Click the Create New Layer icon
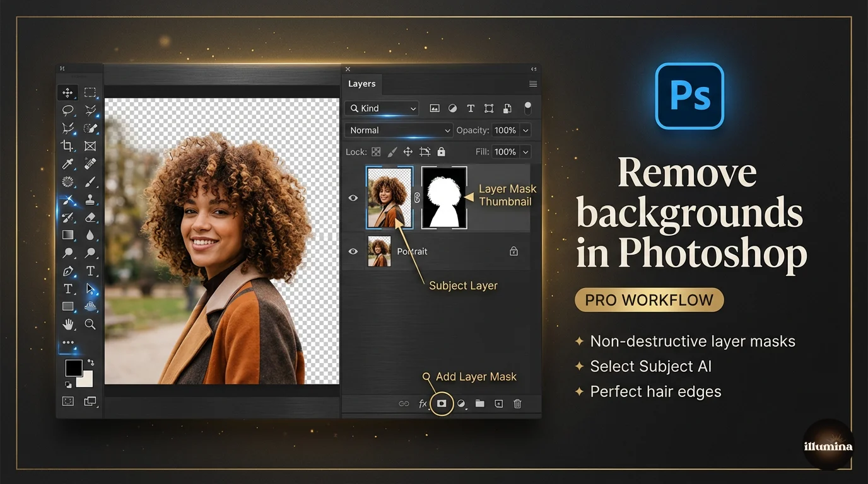This screenshot has height=484, width=868. (498, 404)
